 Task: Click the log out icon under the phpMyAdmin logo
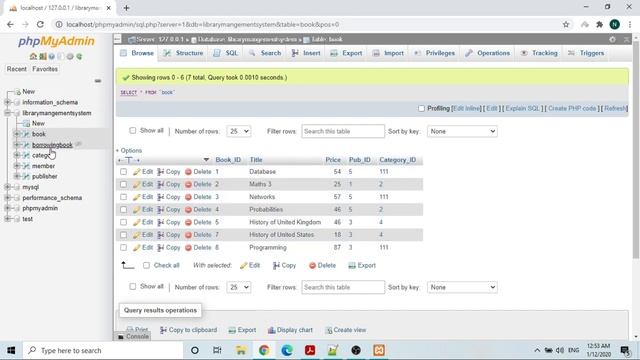click(x=42, y=56)
